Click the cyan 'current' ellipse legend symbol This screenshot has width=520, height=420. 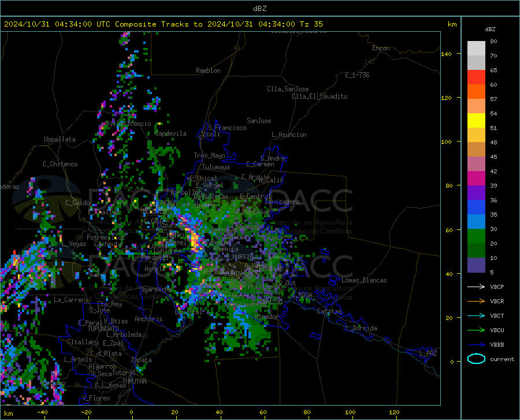(476, 359)
